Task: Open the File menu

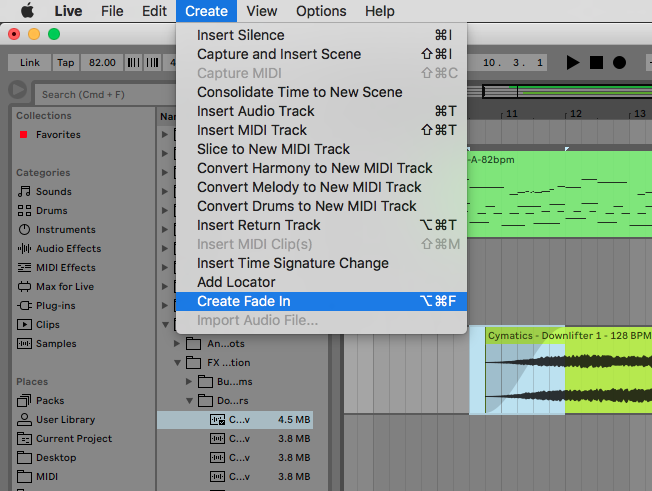Action: pos(112,11)
